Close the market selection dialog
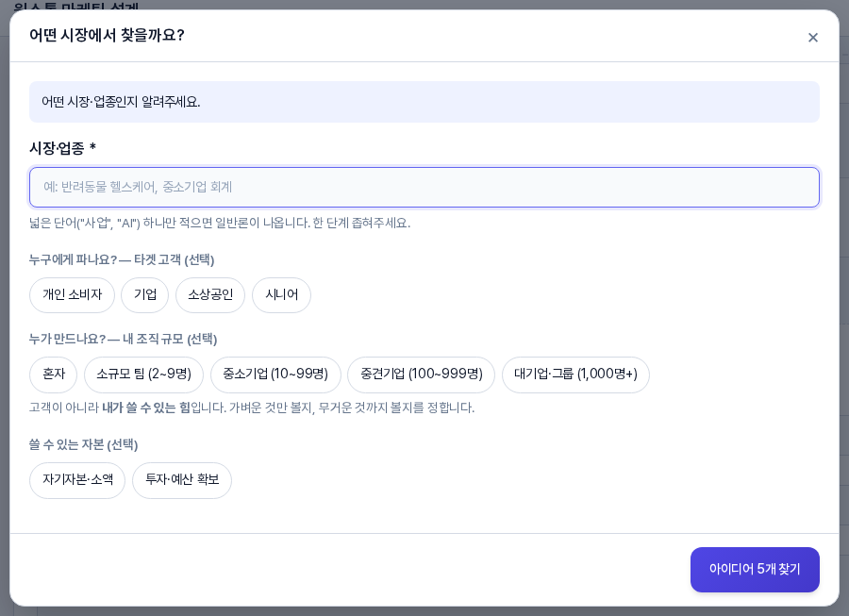849x616 pixels. click(x=813, y=38)
